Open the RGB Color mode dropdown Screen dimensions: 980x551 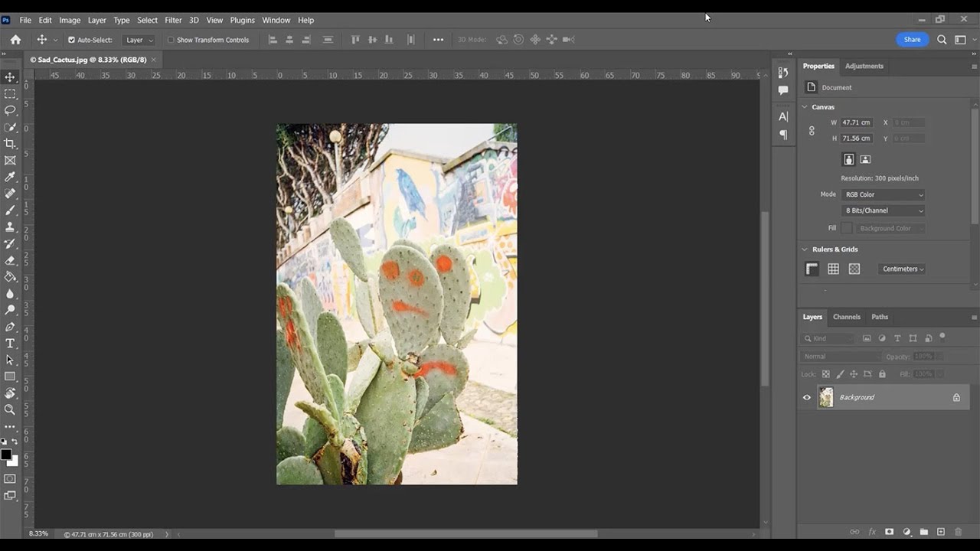pos(884,194)
